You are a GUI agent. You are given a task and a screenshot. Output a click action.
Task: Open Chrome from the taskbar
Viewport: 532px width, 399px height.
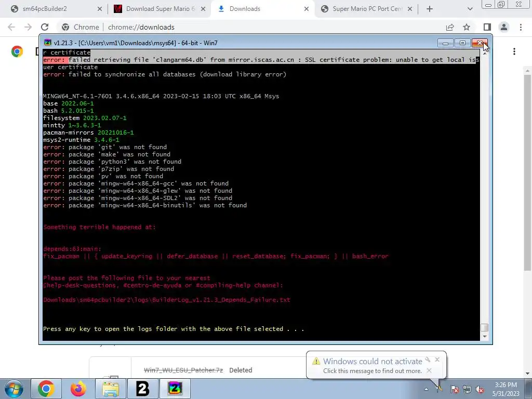(x=46, y=389)
